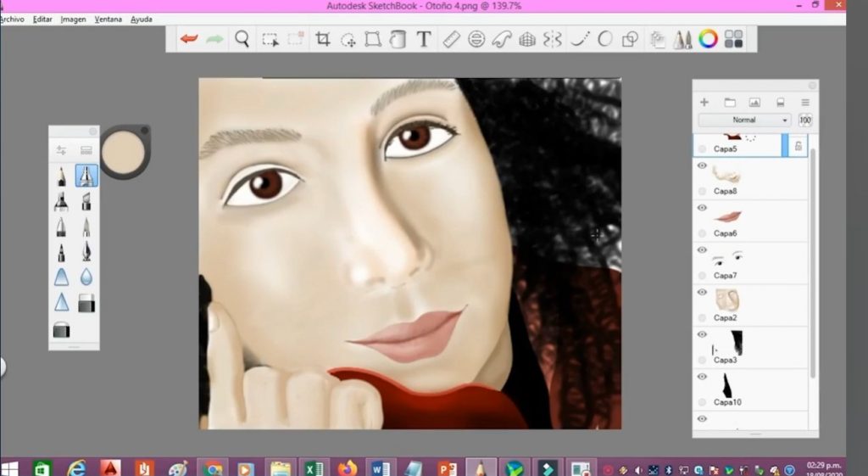Hide layer Capa8 with eye icon
The height and width of the screenshot is (476, 868).
(702, 166)
